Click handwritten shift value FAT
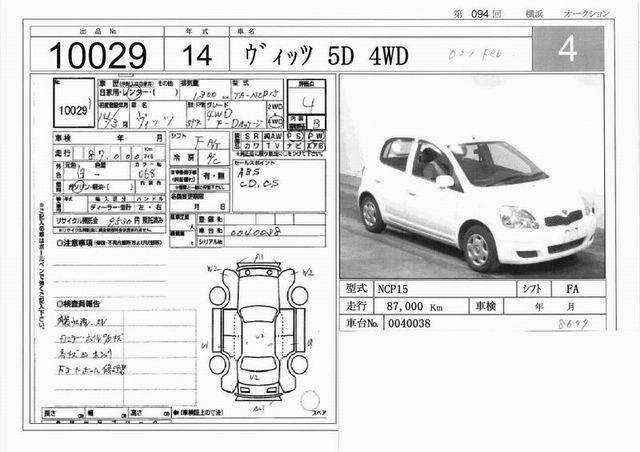Viewport: 640px width, 452px height. point(207,143)
